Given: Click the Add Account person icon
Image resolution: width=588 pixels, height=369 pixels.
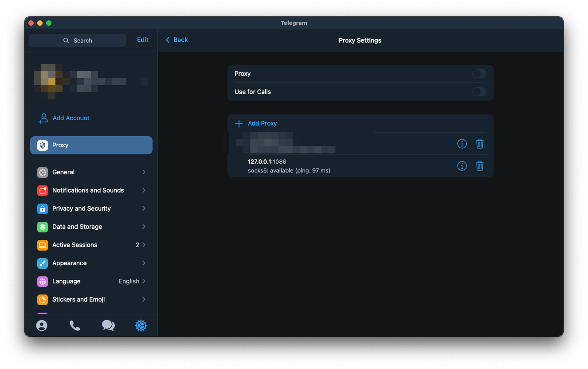Looking at the screenshot, I should (43, 118).
